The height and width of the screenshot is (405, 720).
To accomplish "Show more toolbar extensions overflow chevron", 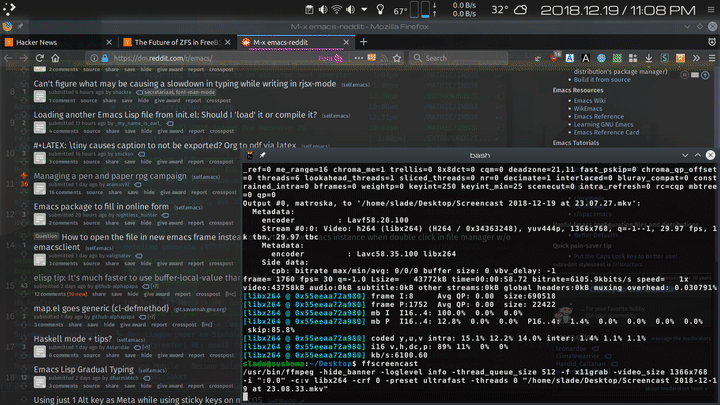I will tap(696, 58).
